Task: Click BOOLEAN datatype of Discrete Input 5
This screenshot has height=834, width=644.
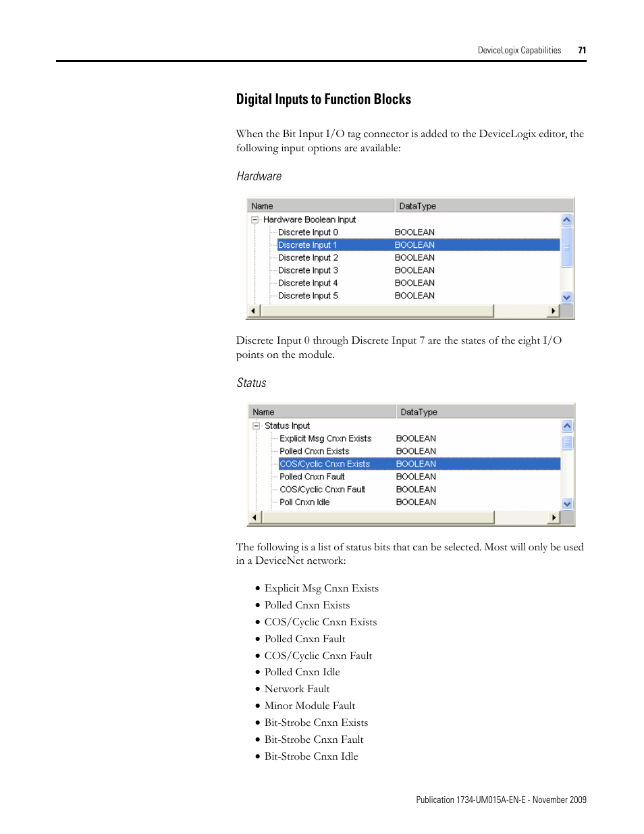Action: pos(414,296)
